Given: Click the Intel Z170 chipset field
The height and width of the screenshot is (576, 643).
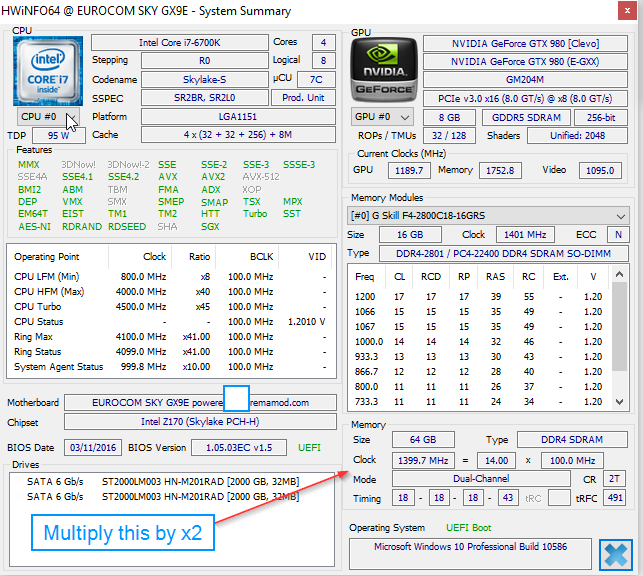Looking at the screenshot, I should (x=200, y=422).
